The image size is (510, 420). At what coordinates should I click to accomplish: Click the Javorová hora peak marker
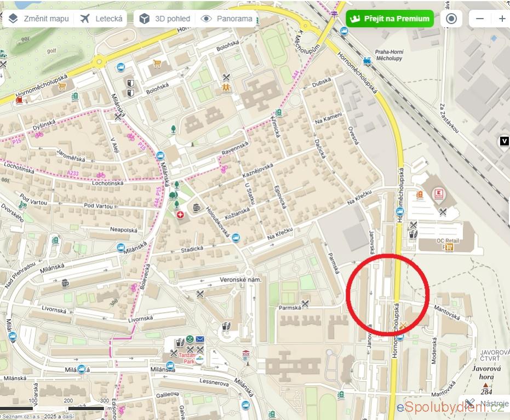[x=485, y=385]
